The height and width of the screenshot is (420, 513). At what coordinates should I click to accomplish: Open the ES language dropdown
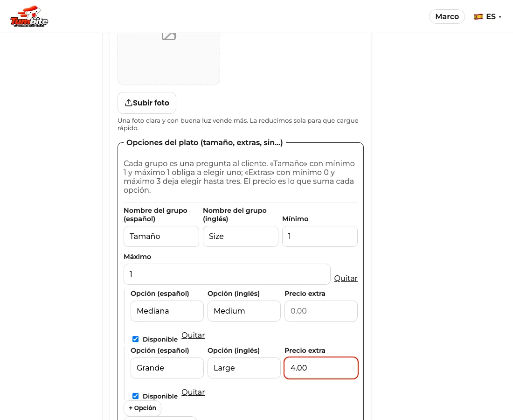click(x=487, y=17)
